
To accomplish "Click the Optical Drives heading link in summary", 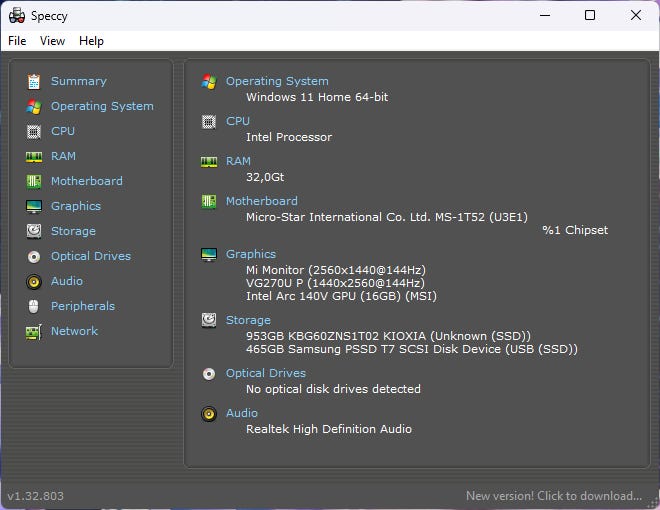I will pos(266,373).
